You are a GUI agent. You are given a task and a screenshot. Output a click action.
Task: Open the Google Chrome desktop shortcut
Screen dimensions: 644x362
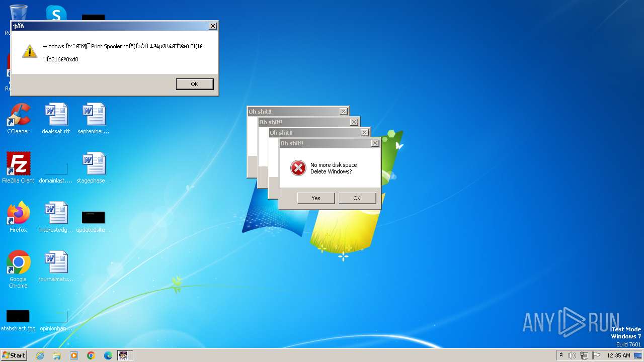click(18, 269)
